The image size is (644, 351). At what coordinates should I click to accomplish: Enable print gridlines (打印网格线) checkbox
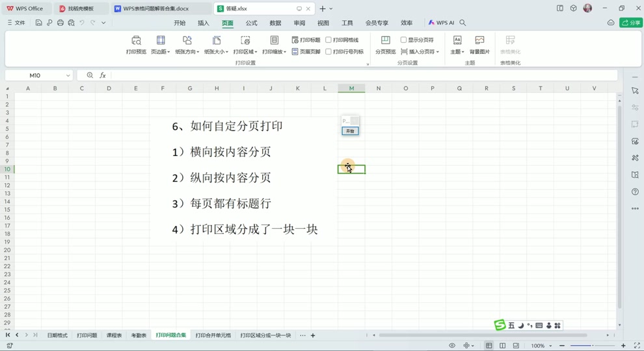tap(329, 40)
